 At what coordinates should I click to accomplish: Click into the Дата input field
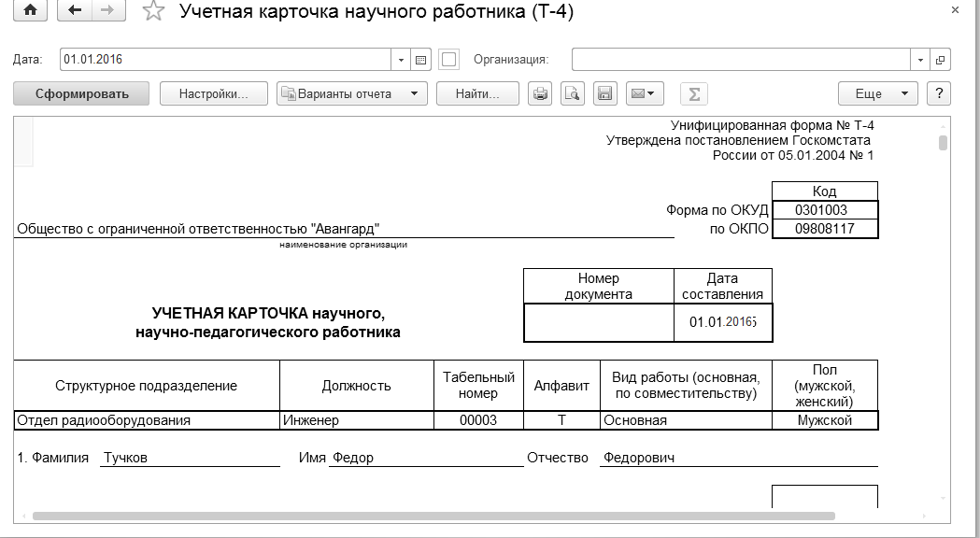(x=226, y=60)
